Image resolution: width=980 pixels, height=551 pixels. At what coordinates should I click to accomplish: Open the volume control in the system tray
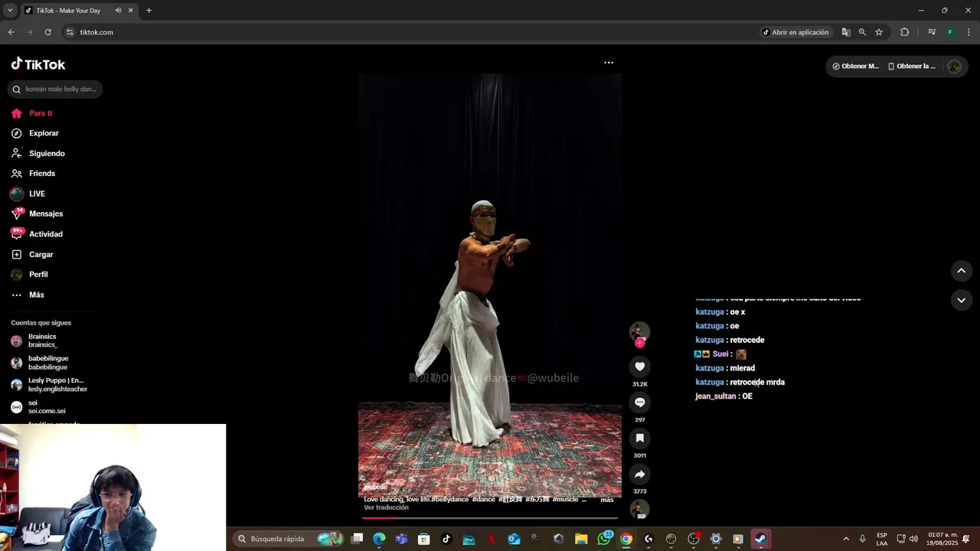coord(913,539)
